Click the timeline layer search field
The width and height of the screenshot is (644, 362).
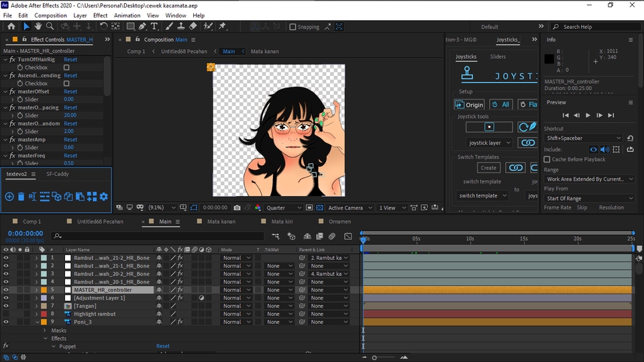158,236
